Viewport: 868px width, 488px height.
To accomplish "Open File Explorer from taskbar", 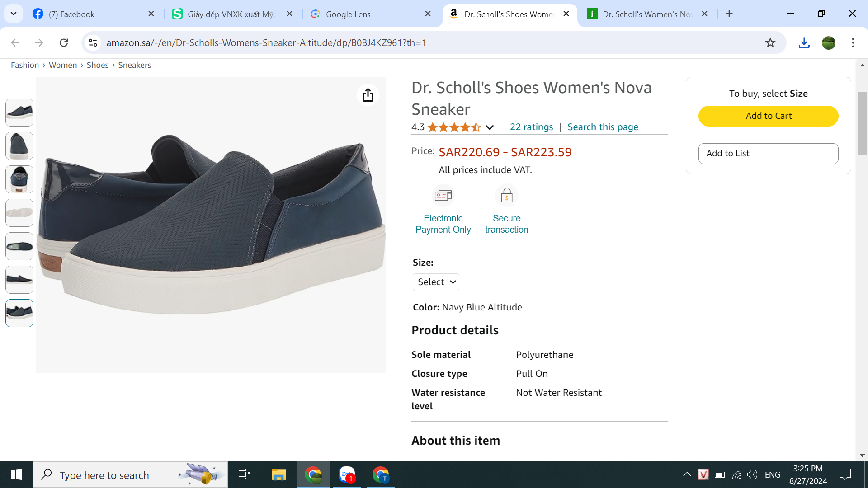I will [278, 474].
